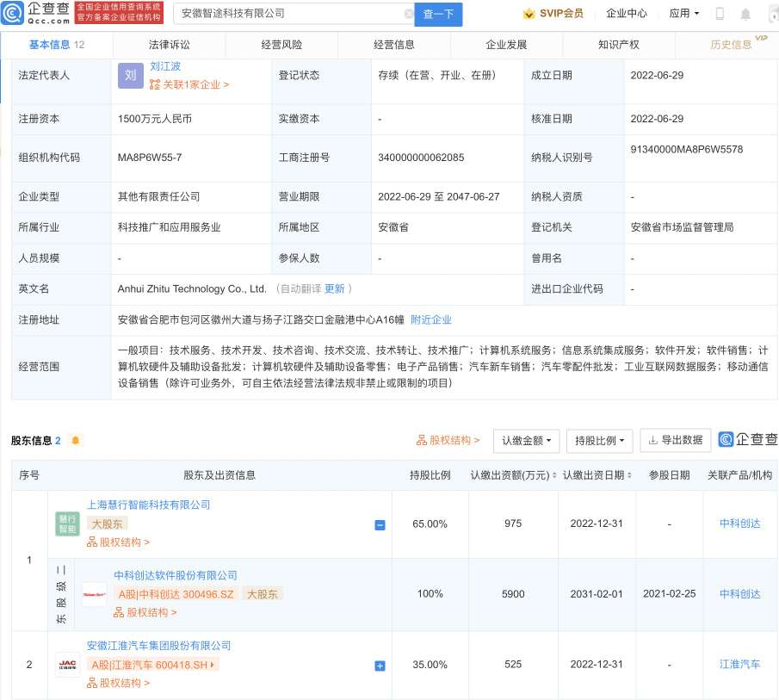Open 股权结构 under 上海慧行智能科技
Viewport: 779px width, 700px height.
(118, 542)
